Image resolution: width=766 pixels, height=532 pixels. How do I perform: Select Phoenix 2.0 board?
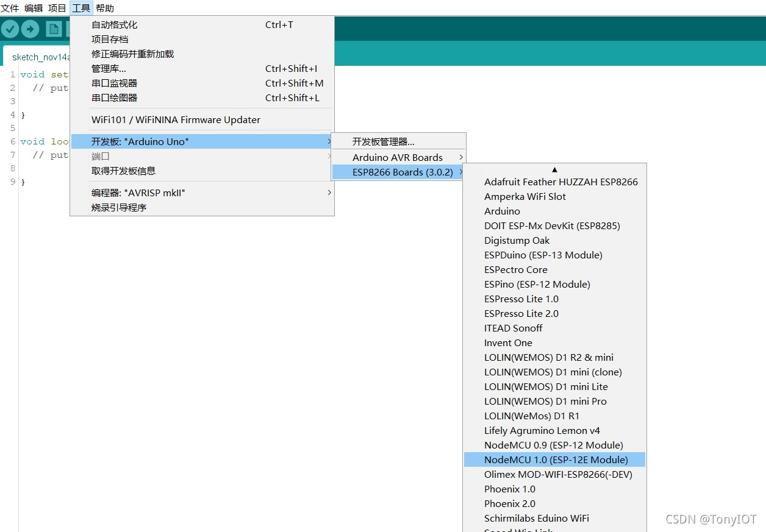pyautogui.click(x=554, y=504)
